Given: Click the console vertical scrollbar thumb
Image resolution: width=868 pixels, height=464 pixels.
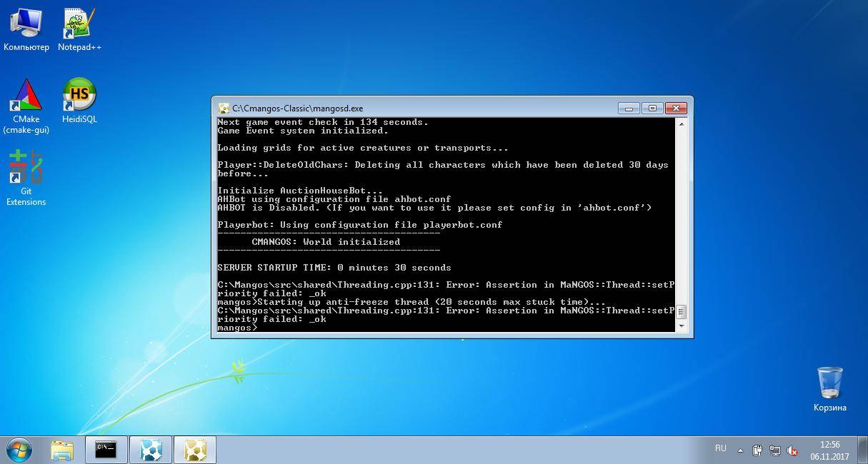Looking at the screenshot, I should point(682,313).
